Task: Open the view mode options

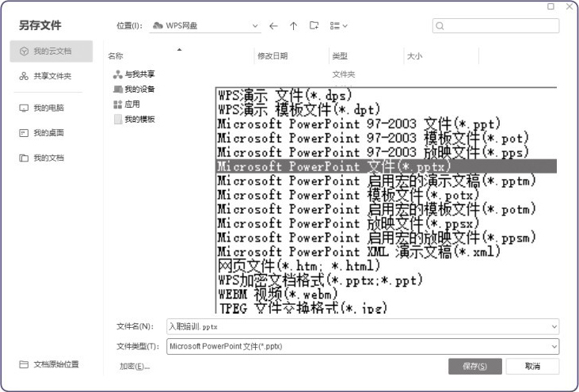Action: (339, 26)
